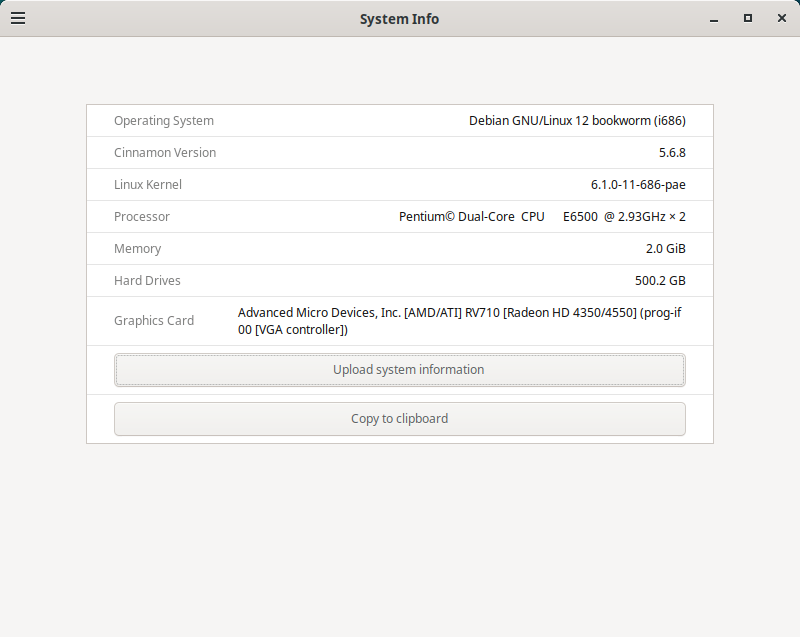The image size is (800, 637).
Task: Maximize the System Info window
Action: (747, 18)
